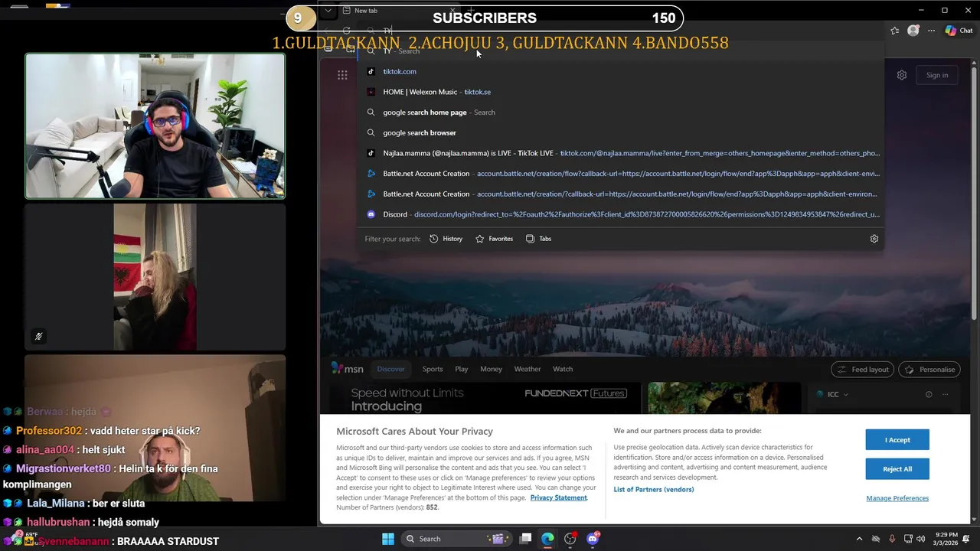Select the Discord login suggestion

pyautogui.click(x=621, y=214)
